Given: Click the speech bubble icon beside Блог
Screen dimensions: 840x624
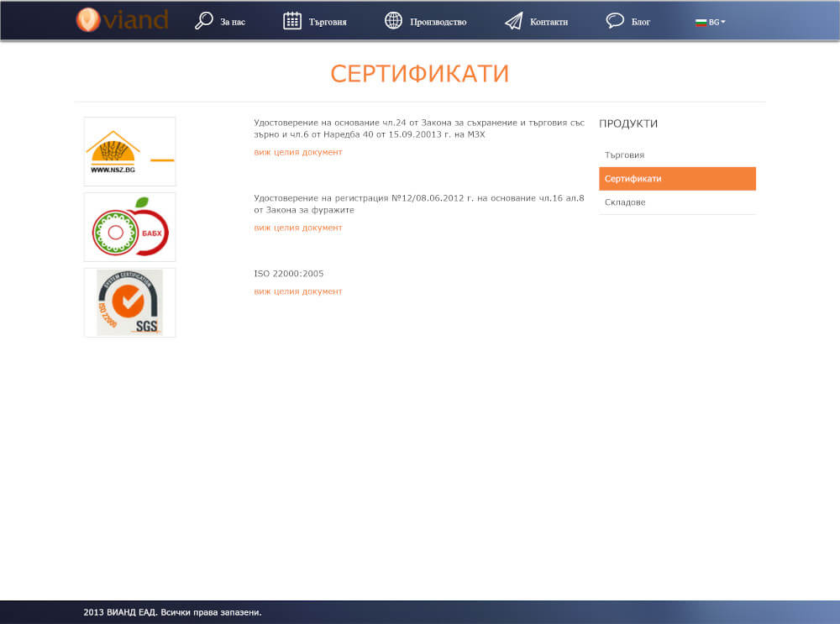Looking at the screenshot, I should [x=615, y=21].
